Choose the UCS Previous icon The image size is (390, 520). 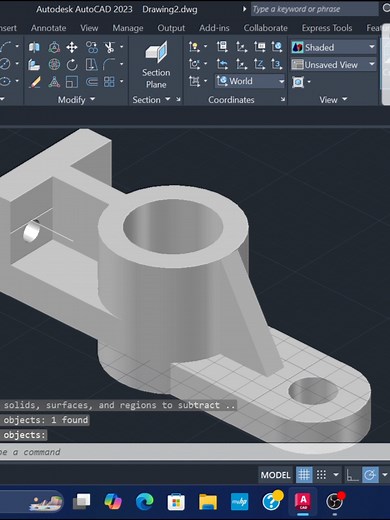coord(222,64)
